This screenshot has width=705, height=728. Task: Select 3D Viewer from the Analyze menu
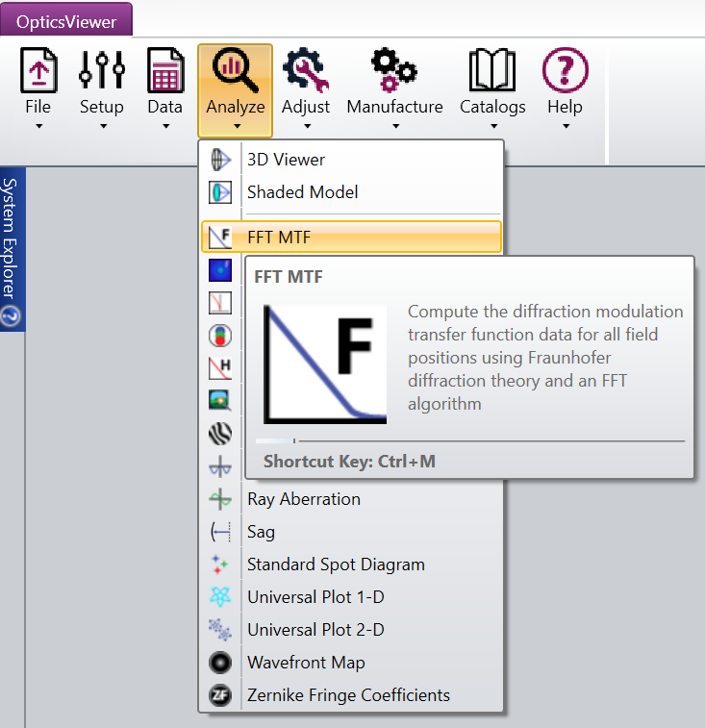pos(286,160)
